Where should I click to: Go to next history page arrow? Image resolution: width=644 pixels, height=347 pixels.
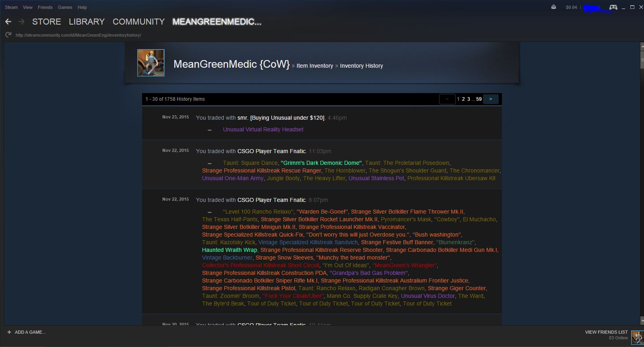tap(490, 99)
